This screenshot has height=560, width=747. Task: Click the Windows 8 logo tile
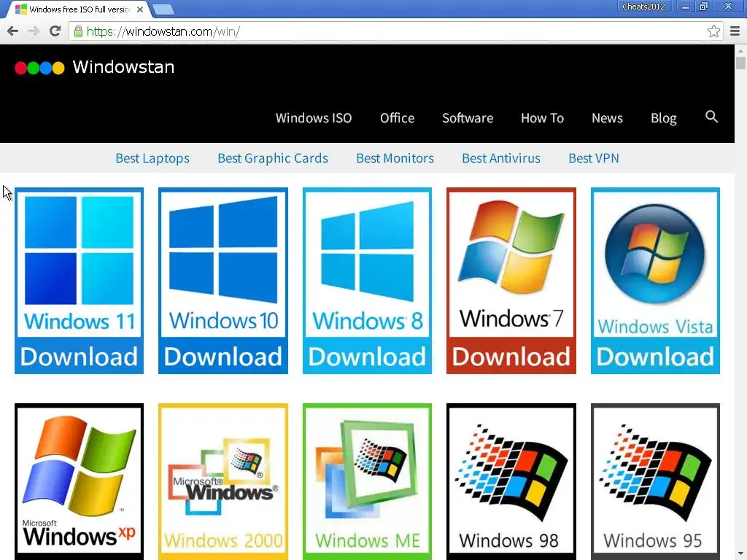point(368,262)
